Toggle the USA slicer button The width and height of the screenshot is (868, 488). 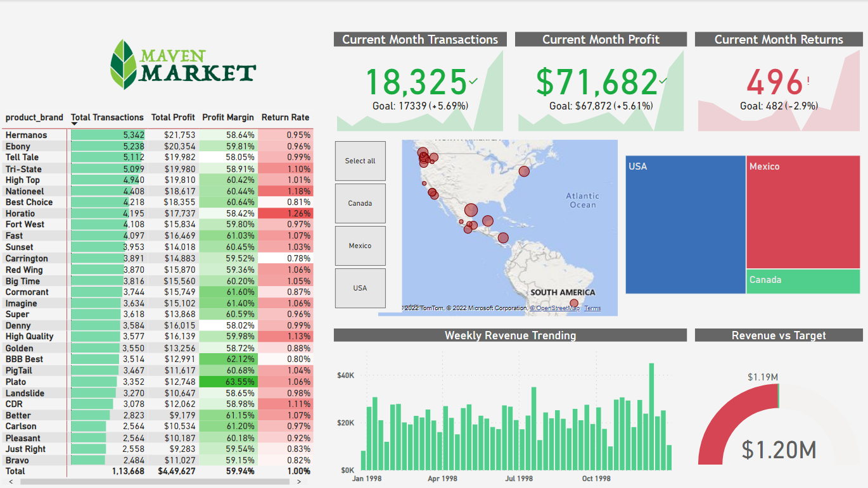tap(360, 288)
